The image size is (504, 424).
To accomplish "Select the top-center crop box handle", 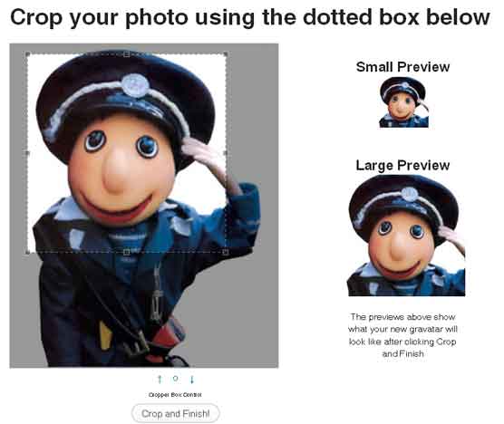I will pyautogui.click(x=127, y=54).
